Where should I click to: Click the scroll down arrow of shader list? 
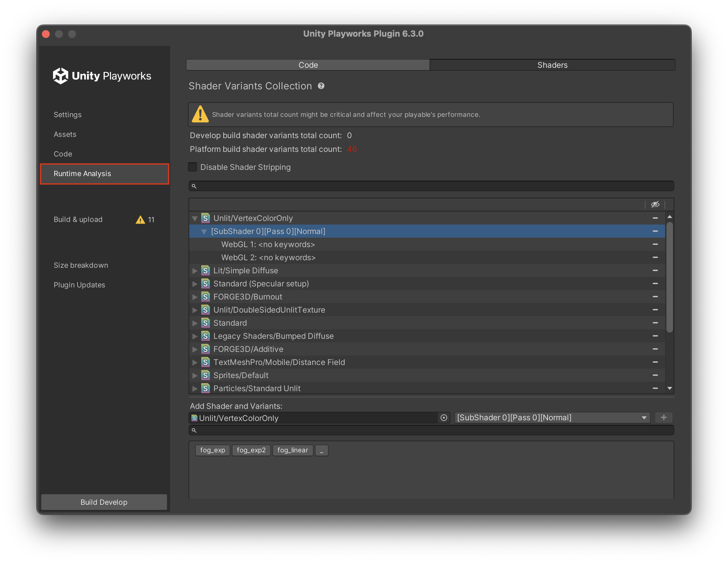click(x=669, y=388)
